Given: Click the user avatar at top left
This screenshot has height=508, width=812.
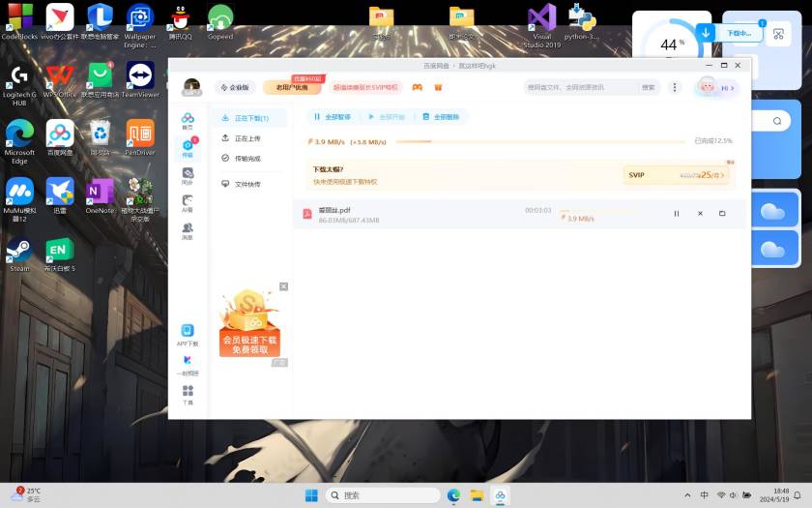Looking at the screenshot, I should [191, 87].
